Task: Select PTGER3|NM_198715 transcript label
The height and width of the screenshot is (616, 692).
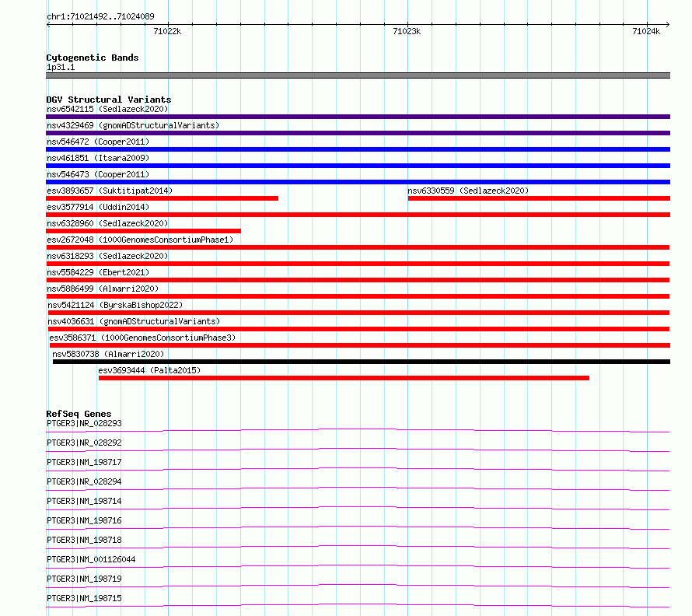Action: coord(84,598)
